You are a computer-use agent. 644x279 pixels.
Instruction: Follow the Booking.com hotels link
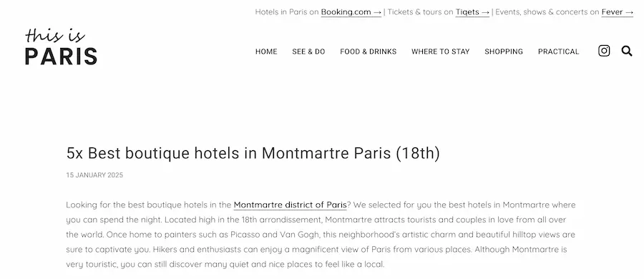pyautogui.click(x=351, y=12)
